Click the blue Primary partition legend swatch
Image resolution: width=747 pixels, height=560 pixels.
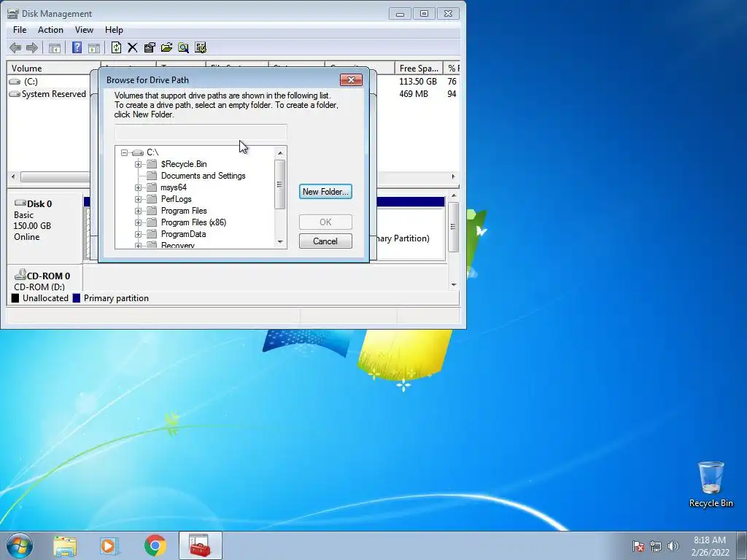tap(76, 298)
